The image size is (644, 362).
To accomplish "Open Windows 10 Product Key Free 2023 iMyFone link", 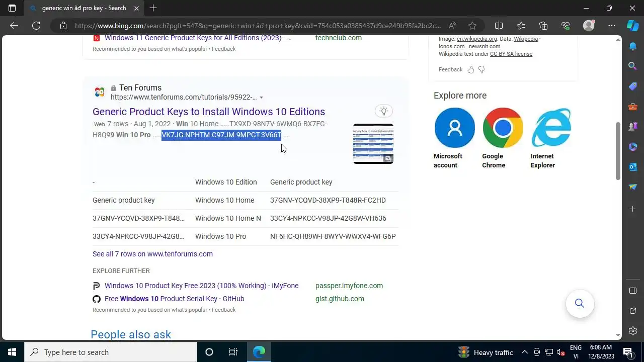I will click(x=201, y=286).
